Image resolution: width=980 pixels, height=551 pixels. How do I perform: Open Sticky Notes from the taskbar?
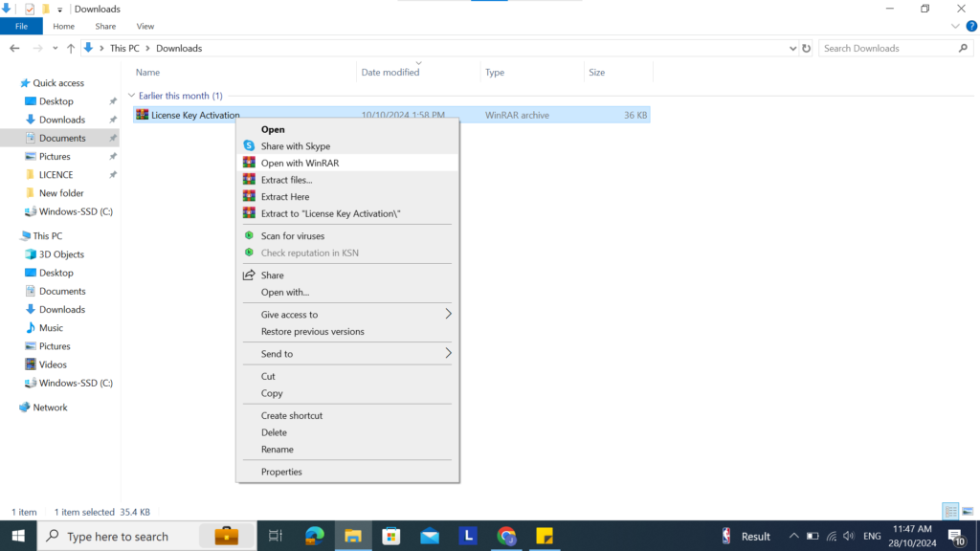click(545, 536)
